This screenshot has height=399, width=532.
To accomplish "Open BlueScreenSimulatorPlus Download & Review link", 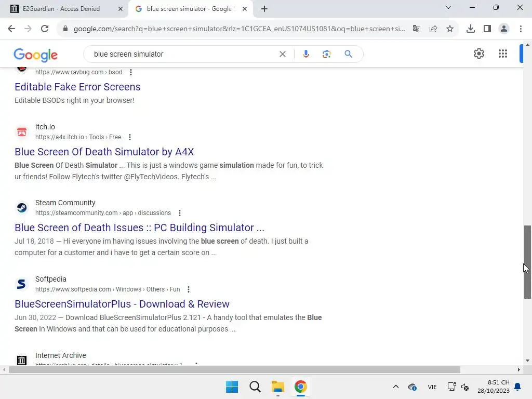I will [122, 304].
